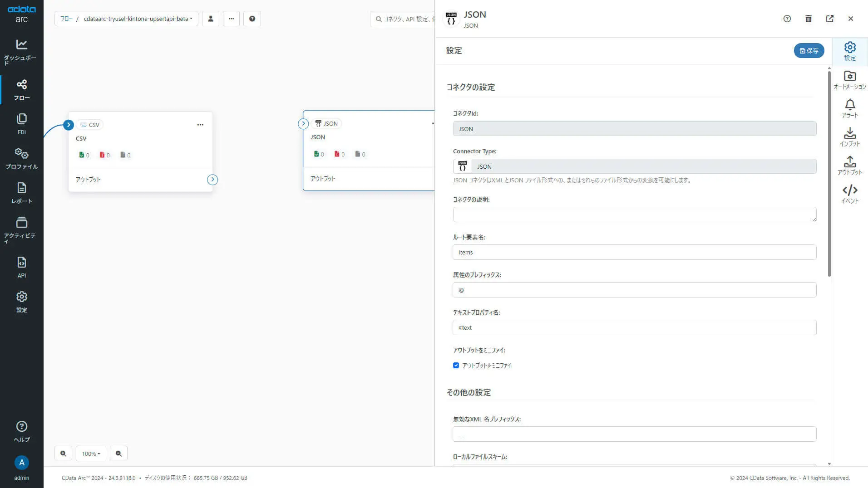Open the Dashboard (ダッシュボード) sidebar item

pos(21,52)
